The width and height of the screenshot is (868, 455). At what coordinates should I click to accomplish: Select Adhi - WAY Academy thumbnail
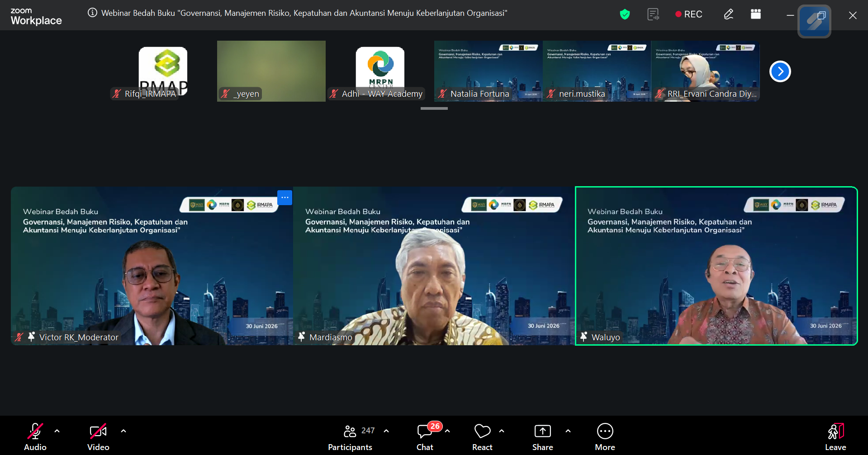(x=380, y=71)
